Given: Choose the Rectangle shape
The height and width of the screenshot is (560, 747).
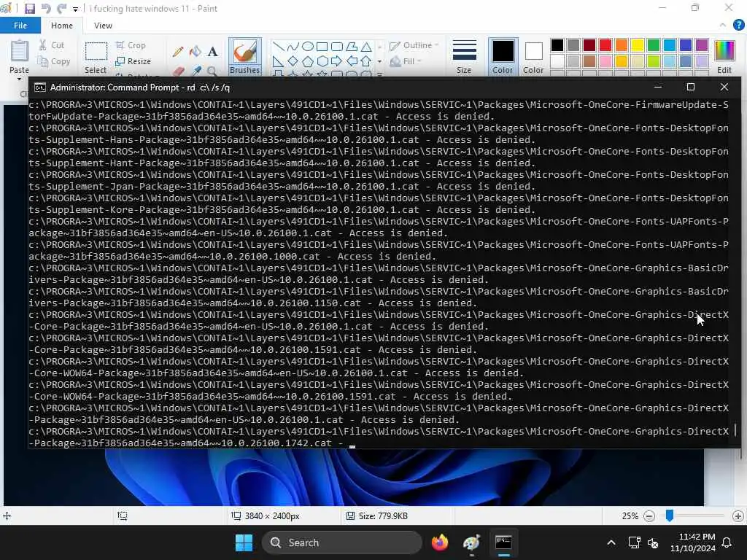Looking at the screenshot, I should coord(322,47).
